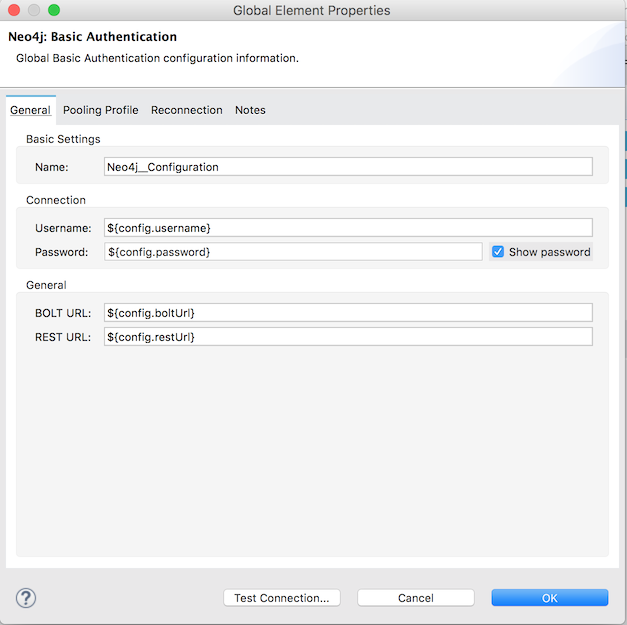The height and width of the screenshot is (625, 627).
Task: Select the Password input field
Action: (293, 252)
